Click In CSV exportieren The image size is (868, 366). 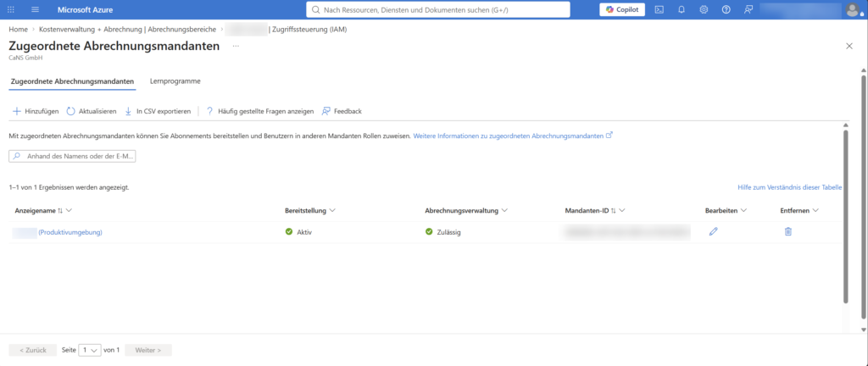click(x=158, y=111)
